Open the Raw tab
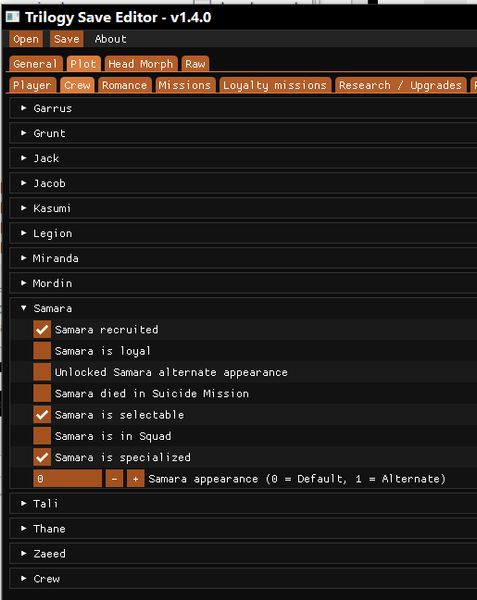The width and height of the screenshot is (477, 600). pyautogui.click(x=195, y=64)
